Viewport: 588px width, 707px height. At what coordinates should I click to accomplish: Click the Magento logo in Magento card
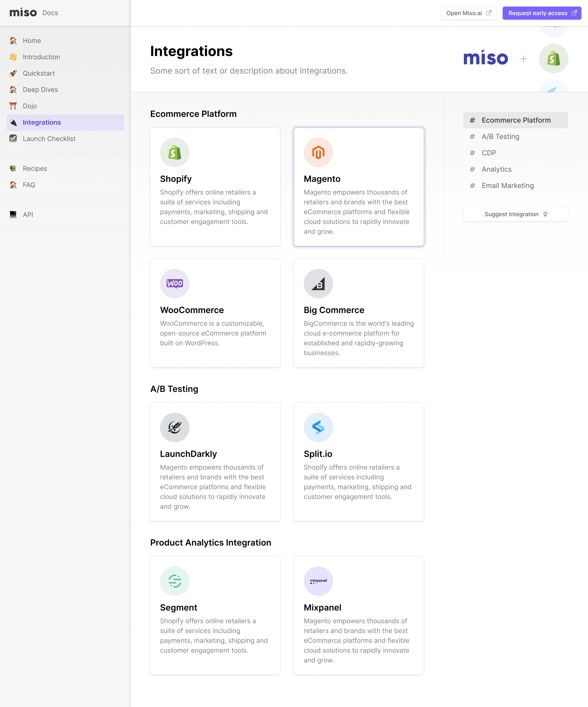point(318,152)
